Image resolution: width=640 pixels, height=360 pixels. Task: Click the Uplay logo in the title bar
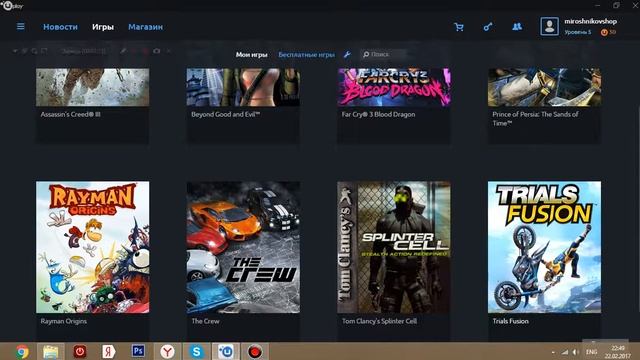pyautogui.click(x=11, y=6)
